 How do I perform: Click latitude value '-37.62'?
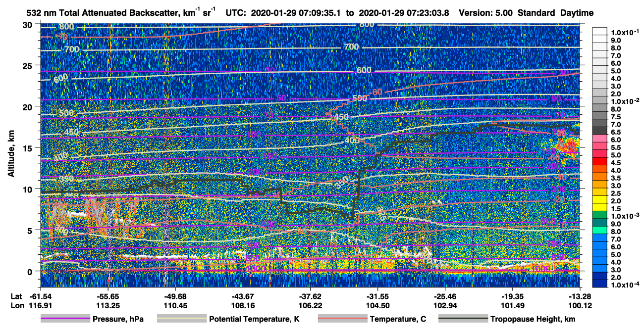click(x=310, y=297)
